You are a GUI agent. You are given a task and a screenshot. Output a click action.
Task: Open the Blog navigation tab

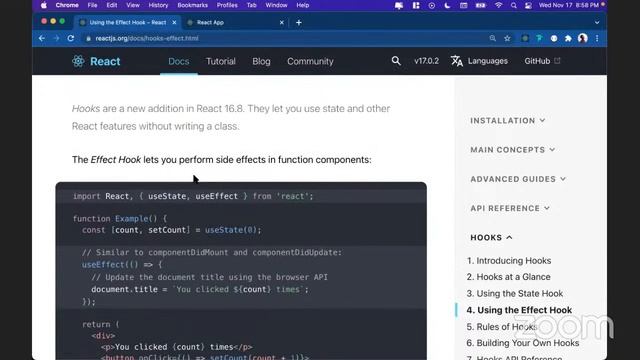261,61
